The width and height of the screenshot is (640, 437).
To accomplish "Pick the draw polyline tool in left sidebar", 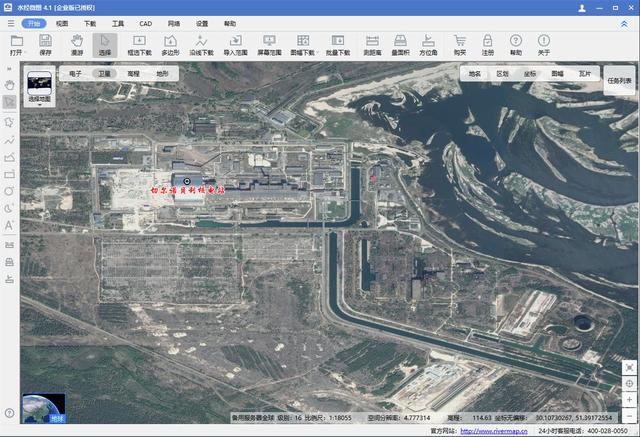I will click(x=9, y=140).
